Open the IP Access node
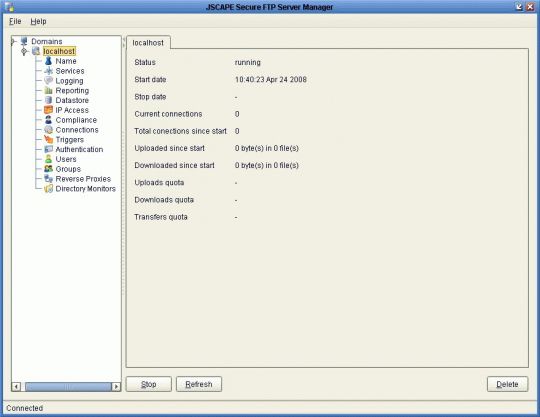Viewport: 540px width, 417px height. coord(72,110)
